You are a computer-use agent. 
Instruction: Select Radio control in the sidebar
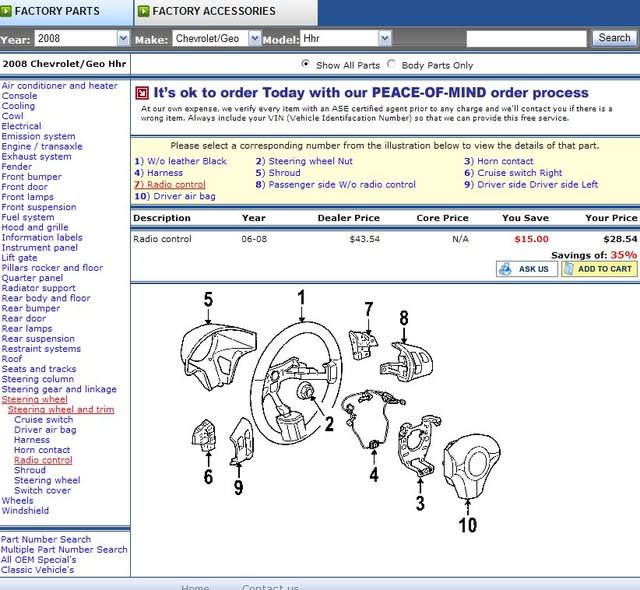point(43,460)
